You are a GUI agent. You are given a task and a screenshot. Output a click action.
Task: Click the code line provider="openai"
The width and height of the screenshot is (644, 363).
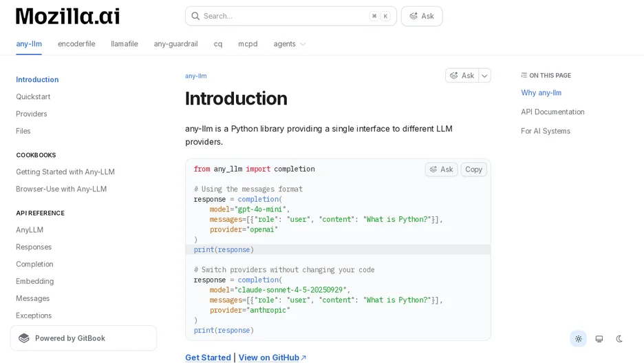coord(244,229)
